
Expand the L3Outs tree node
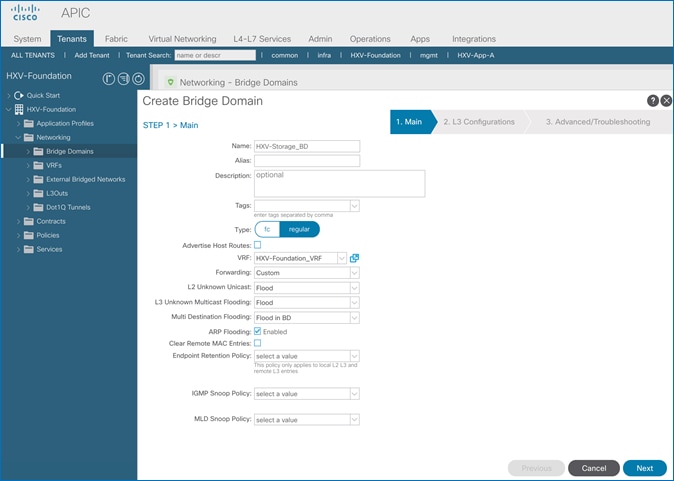28,193
